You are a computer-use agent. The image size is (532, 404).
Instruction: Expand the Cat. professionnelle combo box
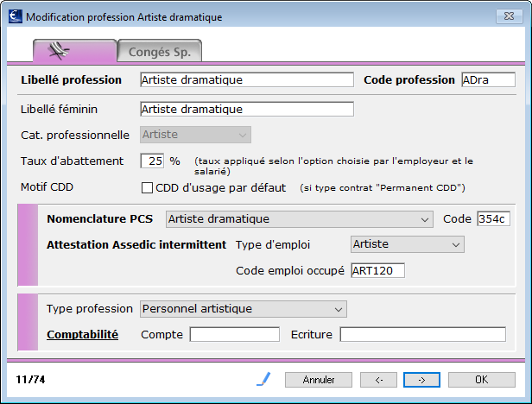click(195, 135)
